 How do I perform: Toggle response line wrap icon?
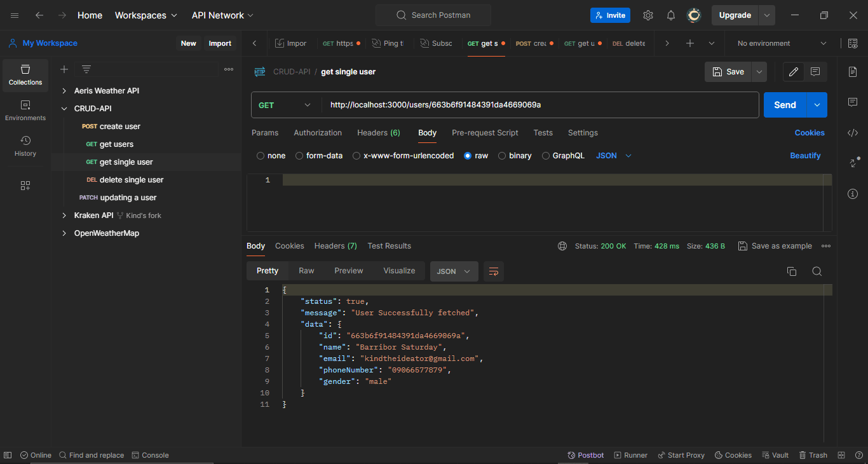[x=494, y=271]
